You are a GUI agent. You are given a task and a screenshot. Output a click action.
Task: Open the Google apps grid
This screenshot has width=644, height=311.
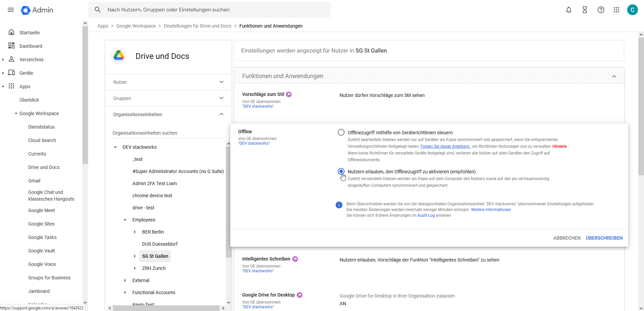[616, 10]
